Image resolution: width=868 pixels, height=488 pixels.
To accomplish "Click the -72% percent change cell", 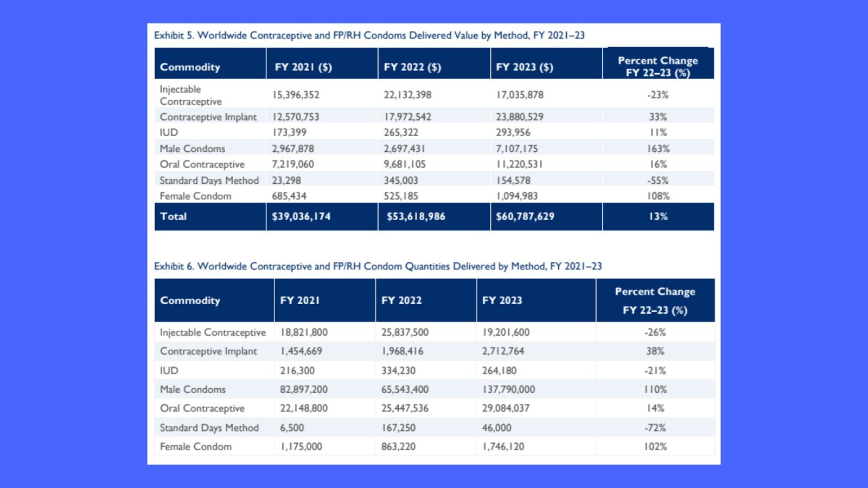I will pyautogui.click(x=655, y=428).
